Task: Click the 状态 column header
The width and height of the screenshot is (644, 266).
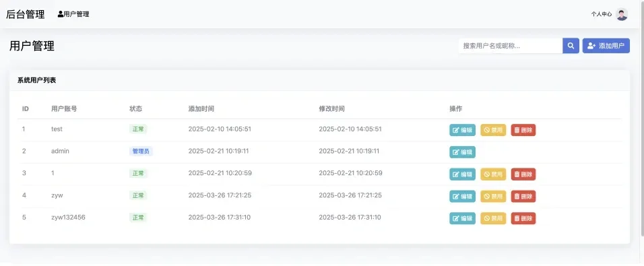Action: click(136, 109)
